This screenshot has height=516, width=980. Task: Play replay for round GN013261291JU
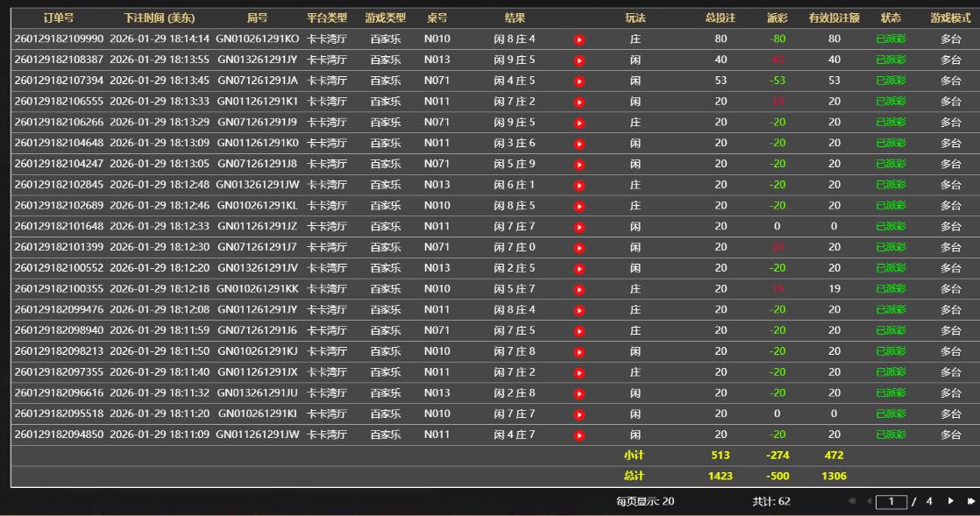pyautogui.click(x=579, y=393)
